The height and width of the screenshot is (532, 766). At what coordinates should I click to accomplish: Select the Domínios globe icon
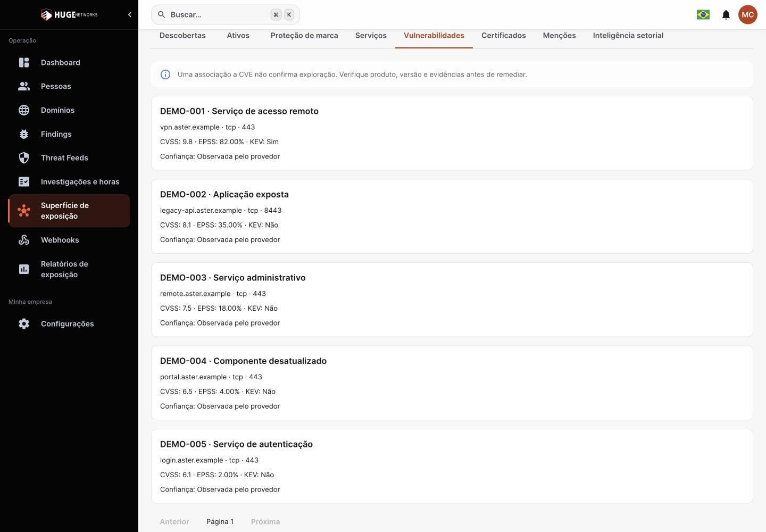pyautogui.click(x=24, y=110)
